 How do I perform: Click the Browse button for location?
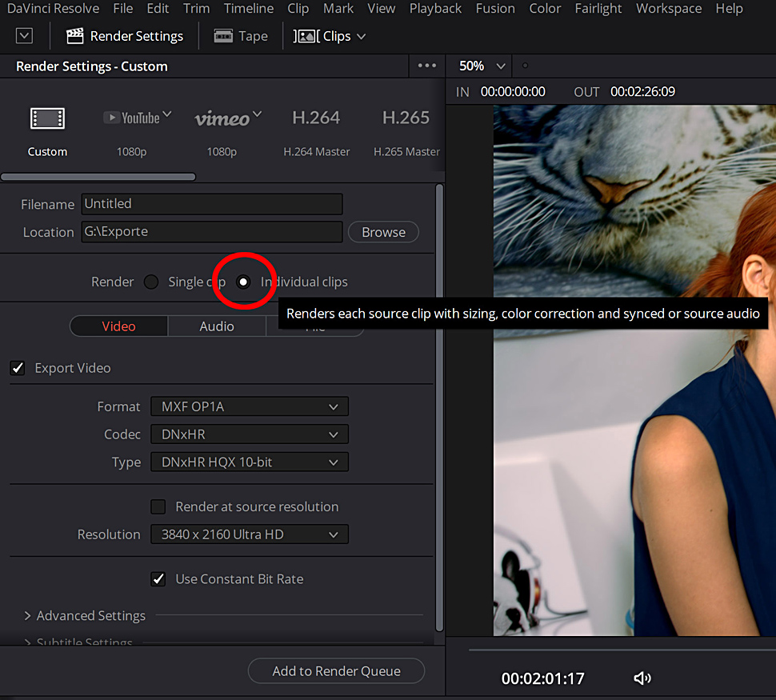tap(383, 232)
